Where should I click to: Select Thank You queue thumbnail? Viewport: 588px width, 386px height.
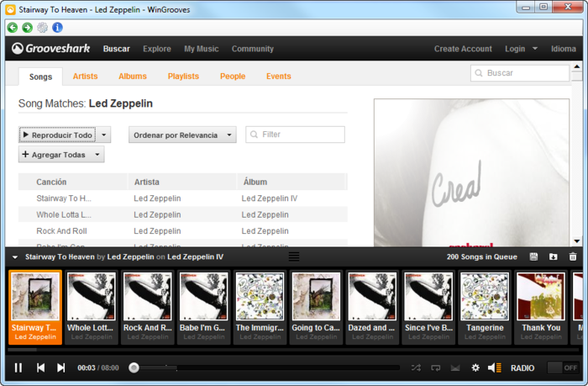(x=541, y=307)
